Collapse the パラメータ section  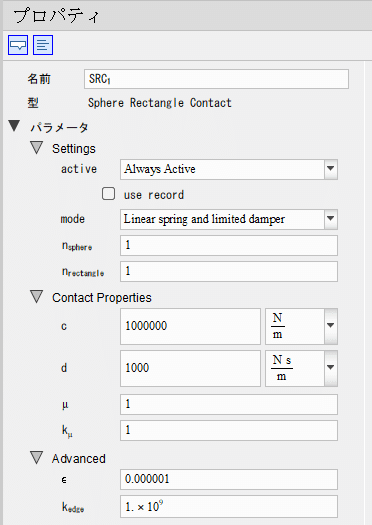14,126
